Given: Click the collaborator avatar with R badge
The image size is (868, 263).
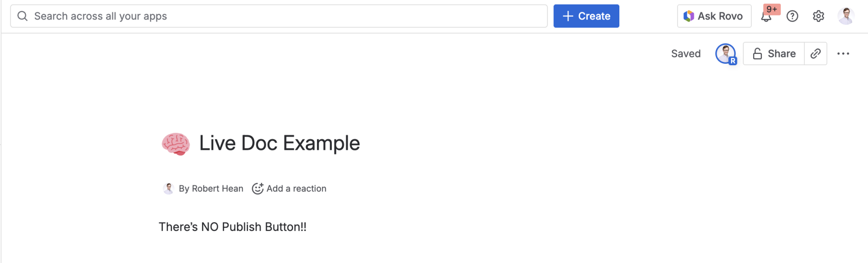Looking at the screenshot, I should [x=726, y=54].
